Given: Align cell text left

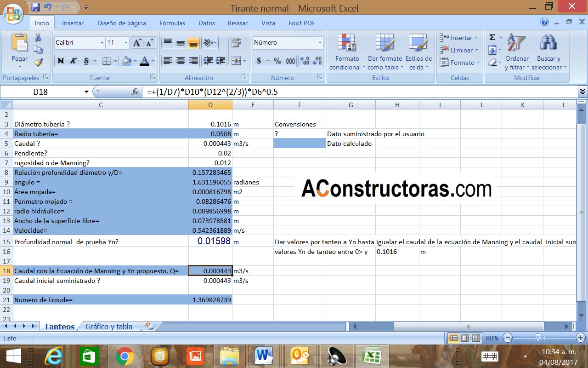Looking at the screenshot, I should (168, 61).
